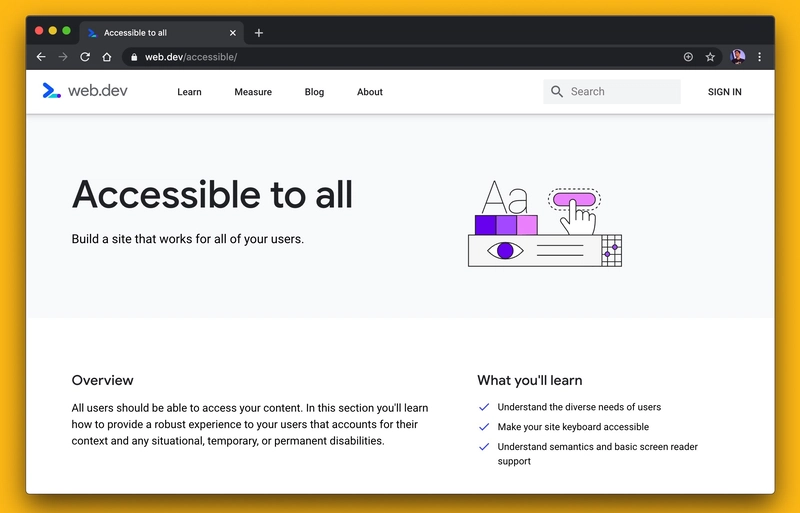Click 'Build a site that works for all' subtitle

(x=188, y=239)
